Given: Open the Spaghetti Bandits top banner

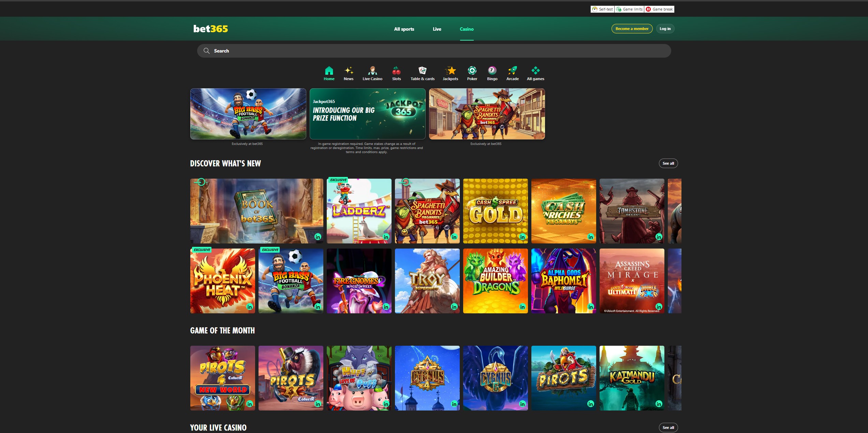Looking at the screenshot, I should [487, 114].
